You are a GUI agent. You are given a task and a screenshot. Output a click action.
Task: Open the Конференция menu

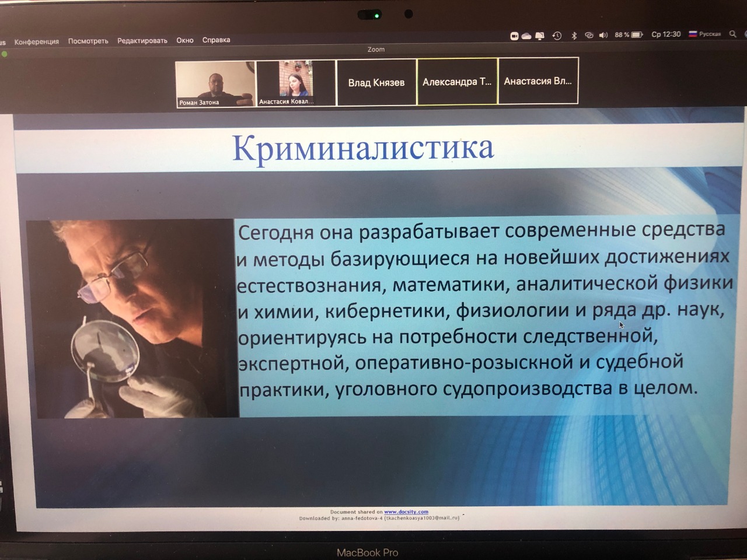(x=36, y=41)
